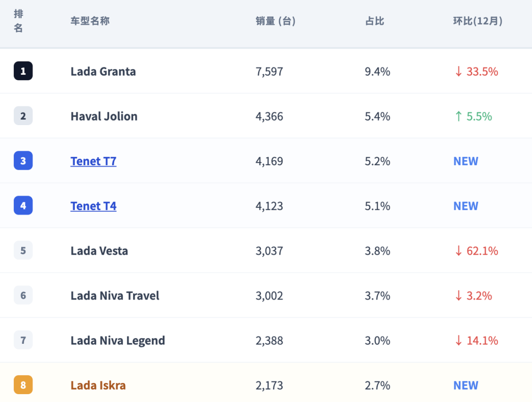Viewport: 532px width, 402px height.
Task: Select the blue rank 3 badge
Action: click(x=23, y=161)
